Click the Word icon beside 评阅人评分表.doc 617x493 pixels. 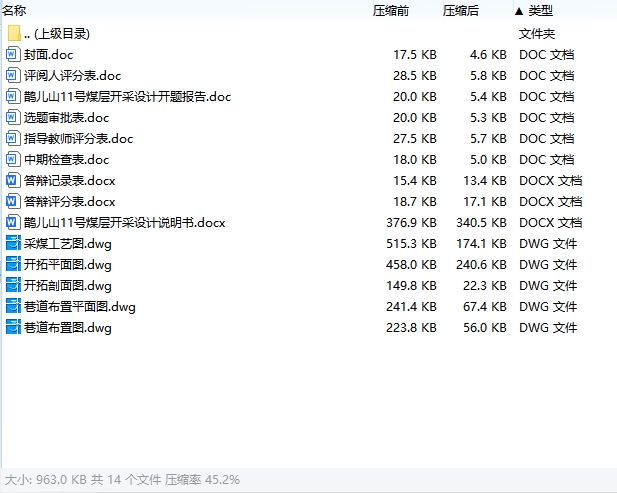click(x=13, y=76)
